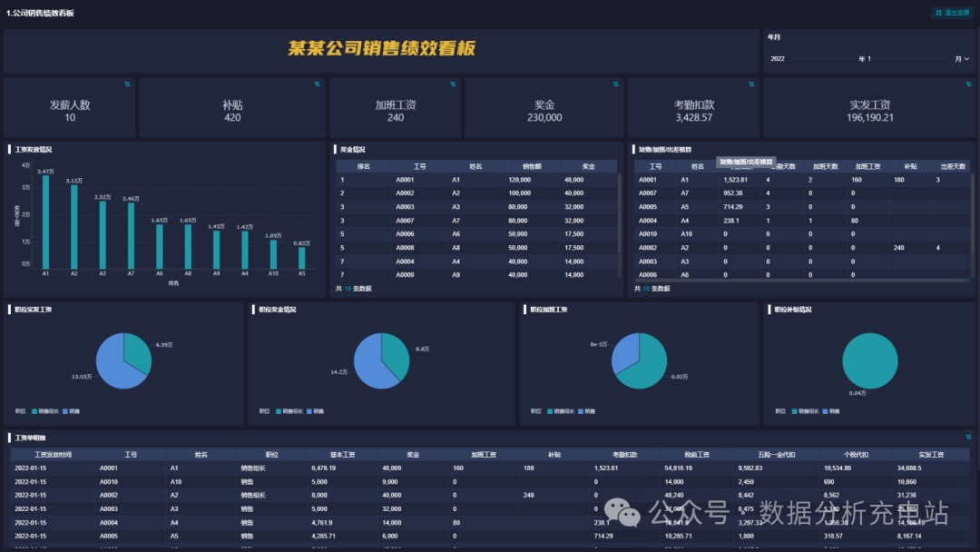980x552 pixels.
Task: Click the A7 bar labeled 2.46万
Action: coord(132,236)
